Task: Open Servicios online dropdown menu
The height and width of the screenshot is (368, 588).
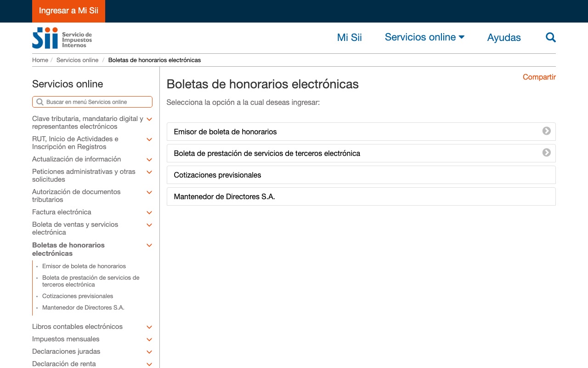Action: [424, 37]
